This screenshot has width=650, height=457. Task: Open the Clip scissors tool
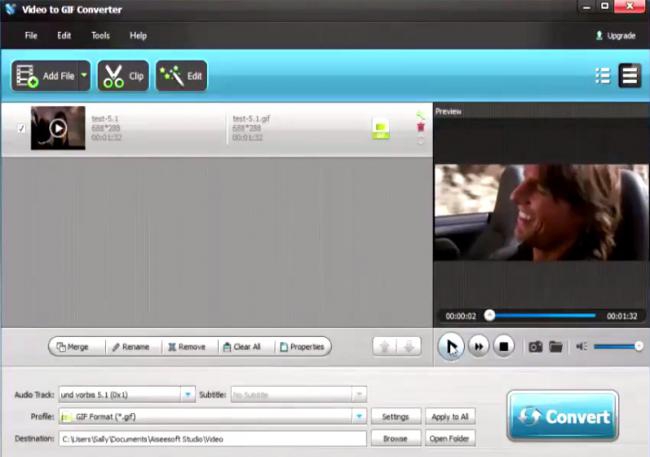(x=123, y=76)
